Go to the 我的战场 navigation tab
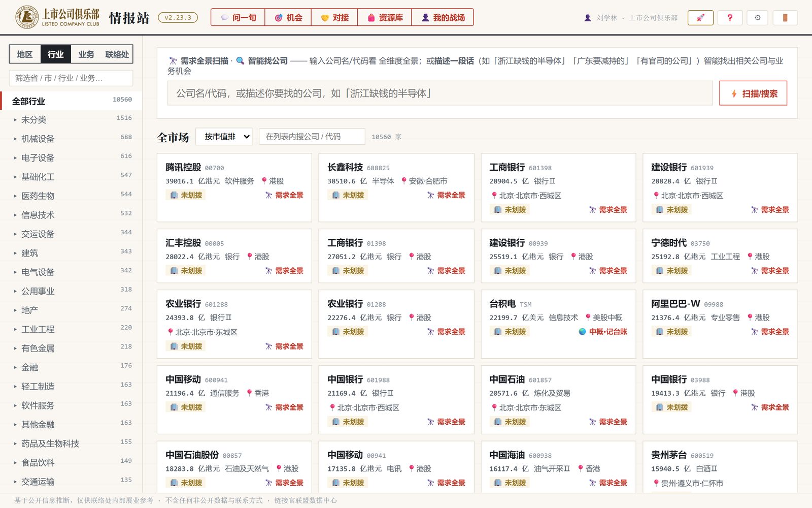Screen dimensions: 812x508 [443, 18]
